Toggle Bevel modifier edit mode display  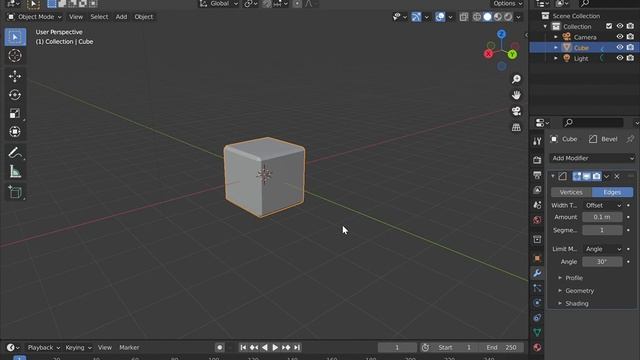click(x=577, y=176)
